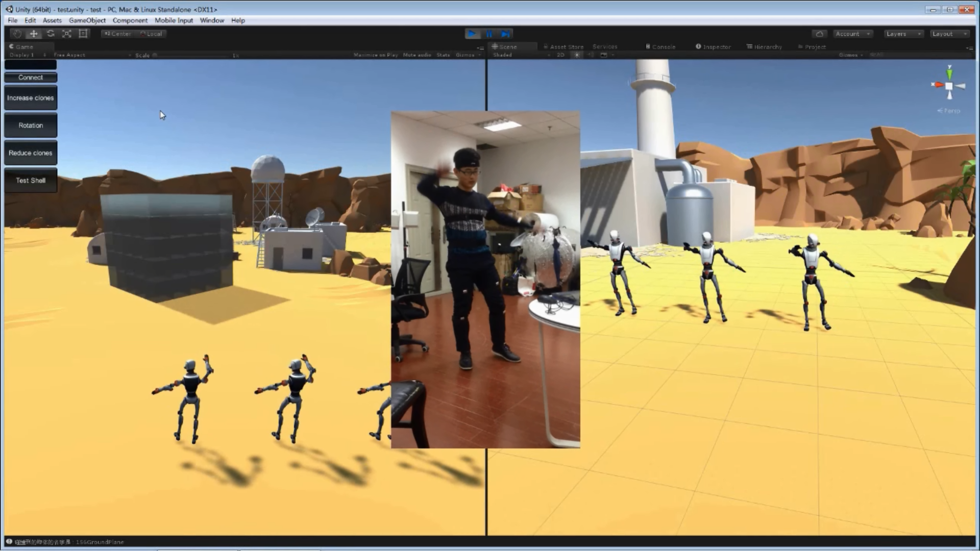Adjust the Game view Scale slider
This screenshot has height=551, width=980.
pyautogui.click(x=155, y=55)
